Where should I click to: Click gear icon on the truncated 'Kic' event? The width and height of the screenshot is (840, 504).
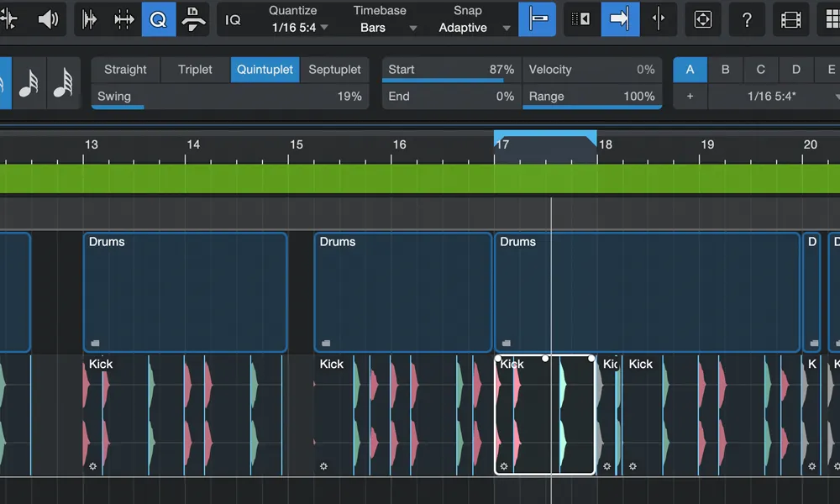(x=607, y=466)
